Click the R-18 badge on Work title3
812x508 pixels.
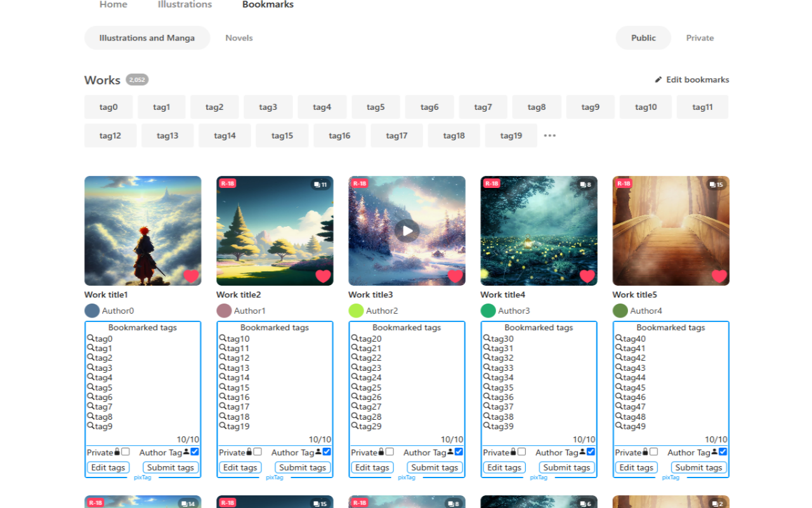coord(360,184)
